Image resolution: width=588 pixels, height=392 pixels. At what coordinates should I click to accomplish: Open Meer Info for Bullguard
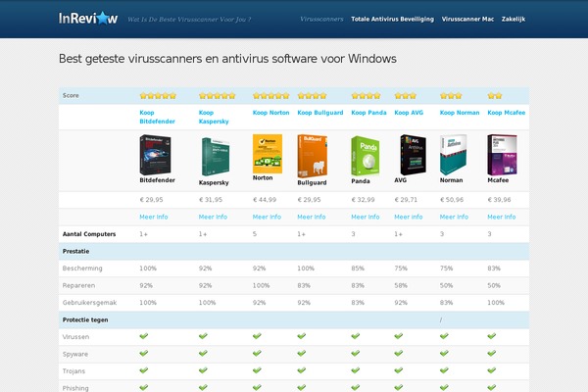(312, 217)
